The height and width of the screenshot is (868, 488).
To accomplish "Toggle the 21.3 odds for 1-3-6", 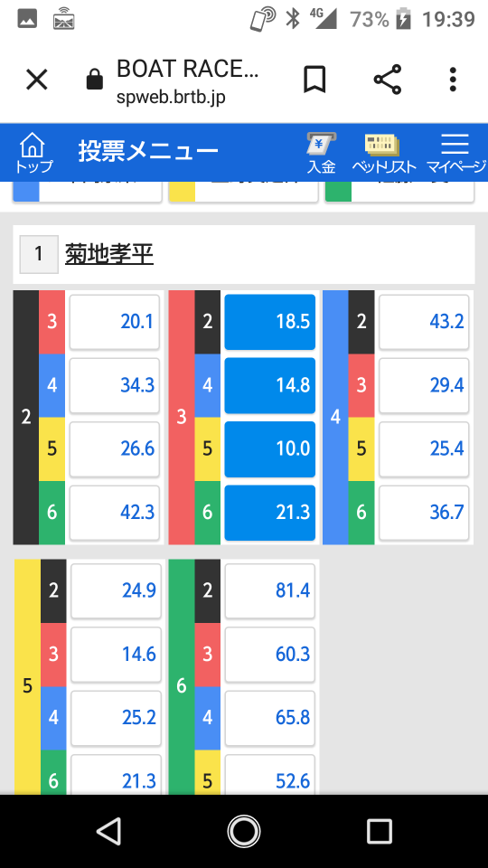I will coord(270,513).
